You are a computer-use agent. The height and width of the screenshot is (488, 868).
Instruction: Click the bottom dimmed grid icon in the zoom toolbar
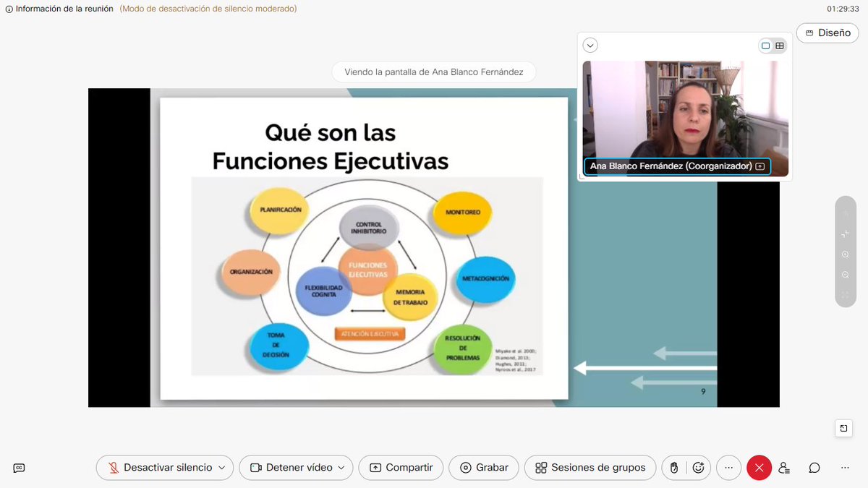pos(845,295)
